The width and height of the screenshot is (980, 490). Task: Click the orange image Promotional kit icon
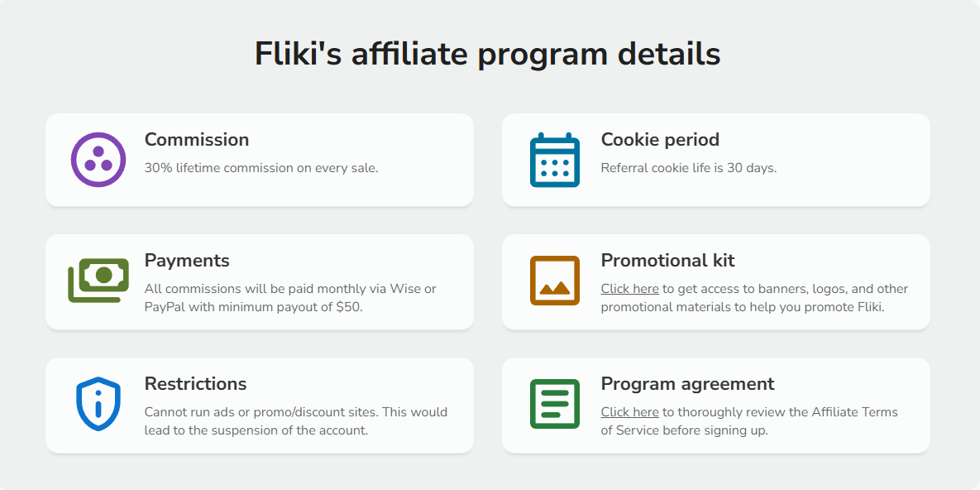click(x=554, y=281)
